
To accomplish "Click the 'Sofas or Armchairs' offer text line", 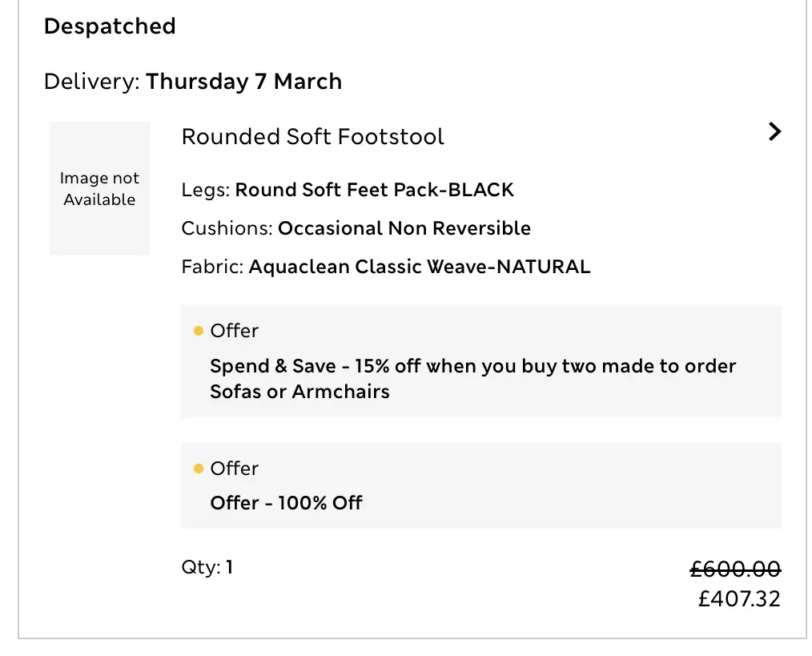I will coord(299,392).
